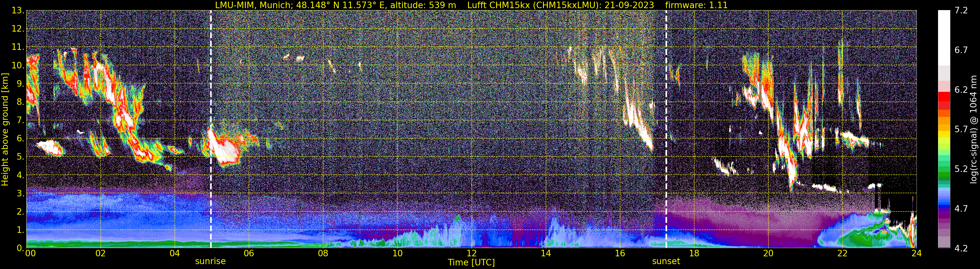Click height axis tick "10."
Image resolution: width=980 pixels, height=269 pixels.
tap(18, 65)
